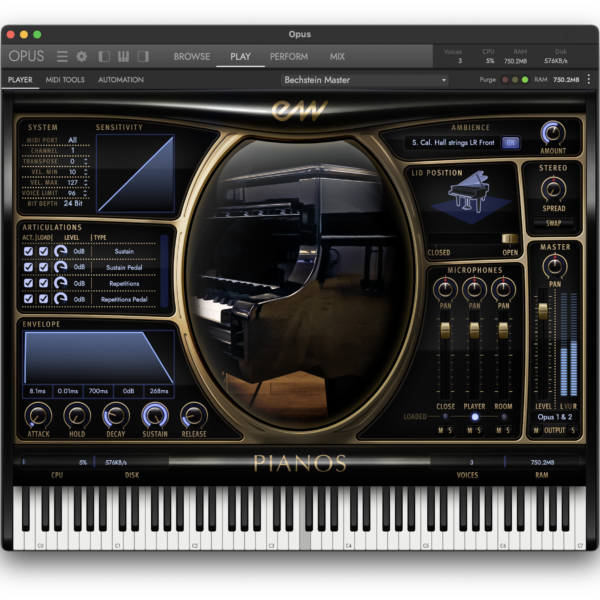The height and width of the screenshot is (600, 600).
Task: Click the Master Pan knob
Action: point(555,266)
